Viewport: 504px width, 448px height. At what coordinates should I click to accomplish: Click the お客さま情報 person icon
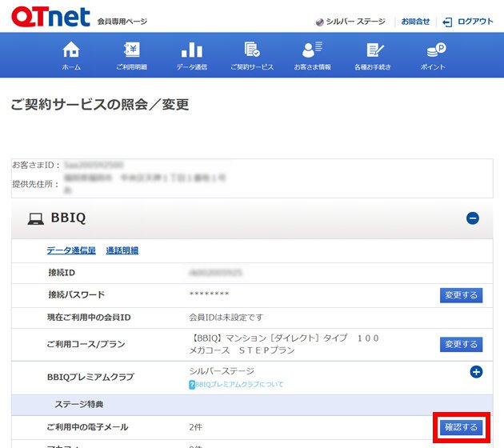click(x=312, y=50)
